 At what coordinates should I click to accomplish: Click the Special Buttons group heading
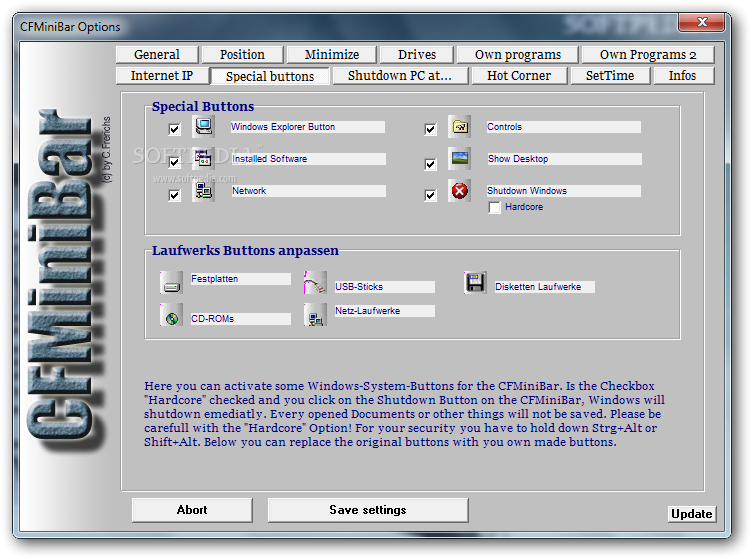coord(203,106)
